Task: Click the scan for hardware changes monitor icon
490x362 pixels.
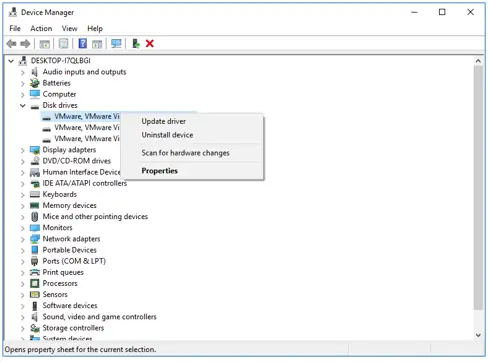Action: (116, 43)
